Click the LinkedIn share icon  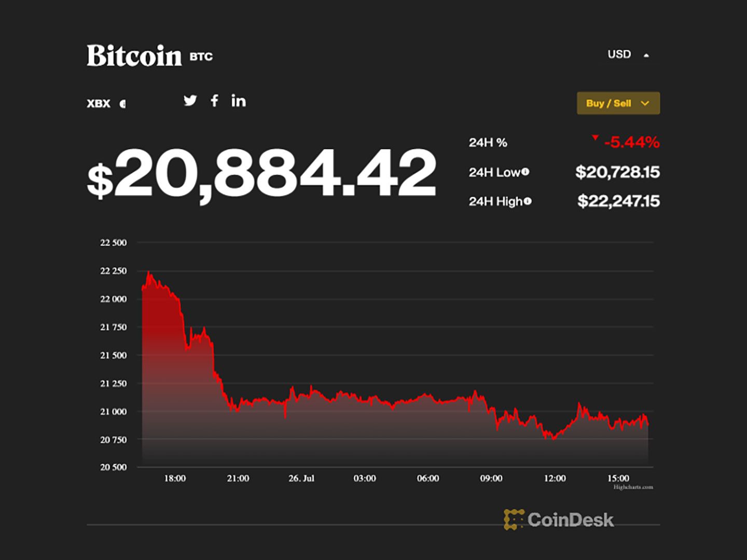(x=239, y=101)
